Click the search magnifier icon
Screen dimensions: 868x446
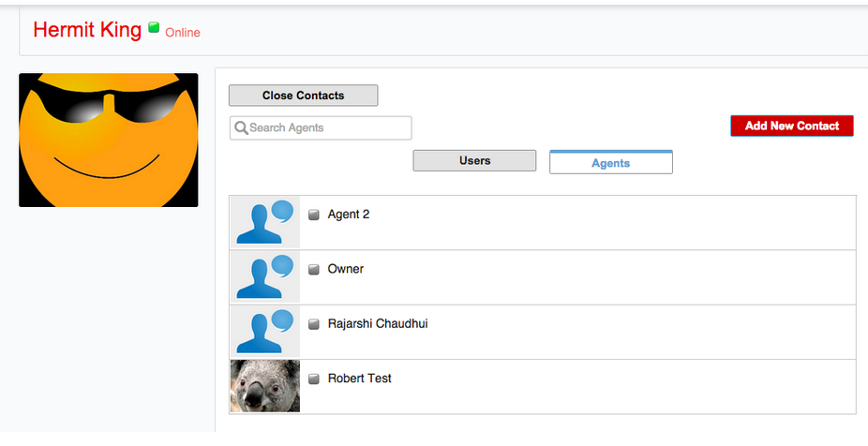coord(241,128)
